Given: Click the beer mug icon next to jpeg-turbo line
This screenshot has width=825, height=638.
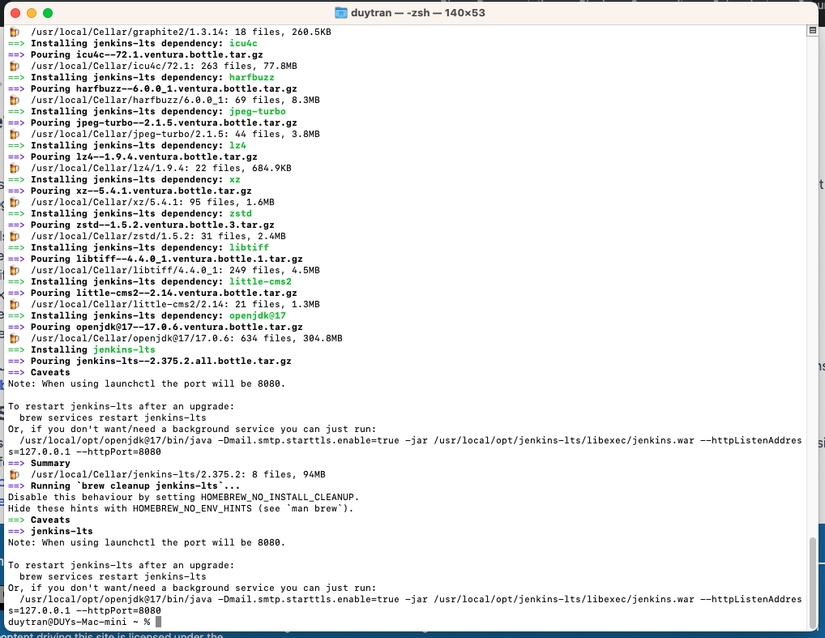Looking at the screenshot, I should click(x=14, y=134).
